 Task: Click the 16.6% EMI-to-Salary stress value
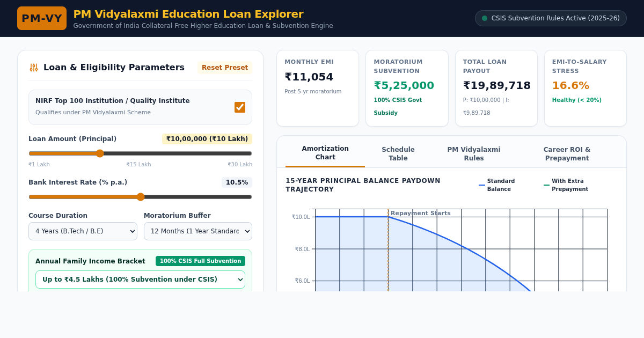[571, 85]
